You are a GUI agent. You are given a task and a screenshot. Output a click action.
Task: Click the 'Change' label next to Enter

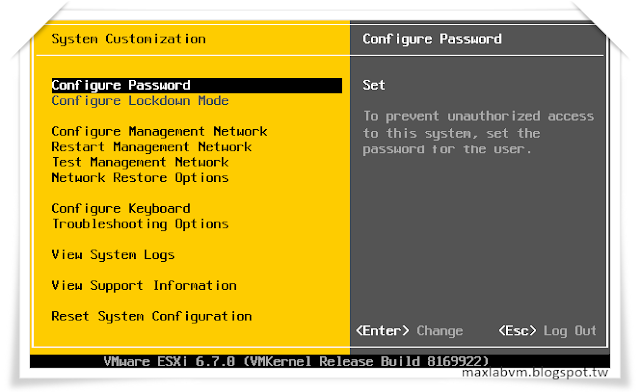coord(440,331)
